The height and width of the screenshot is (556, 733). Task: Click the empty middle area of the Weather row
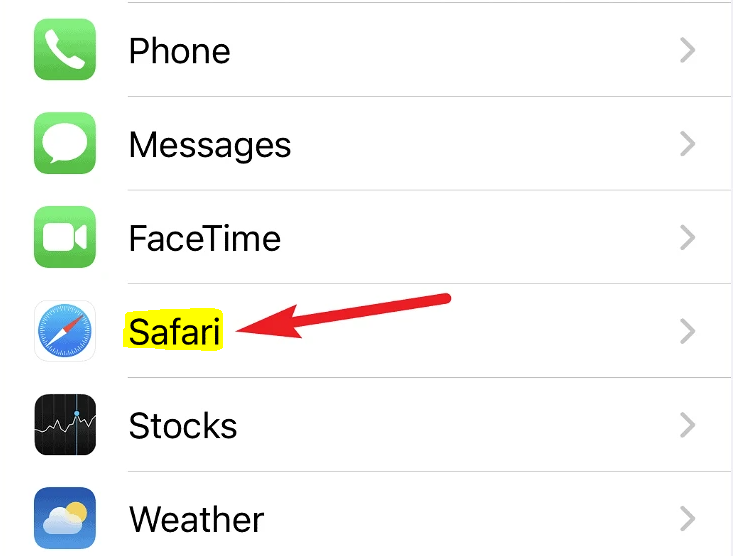click(467, 519)
